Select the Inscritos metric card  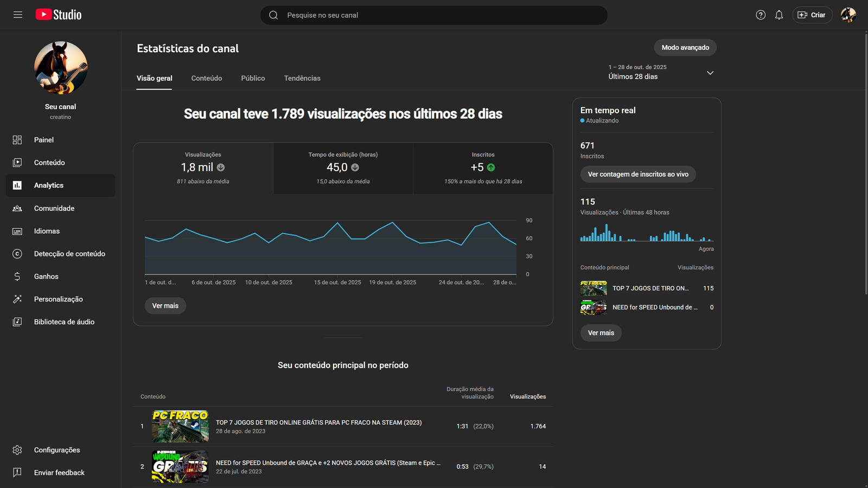483,168
